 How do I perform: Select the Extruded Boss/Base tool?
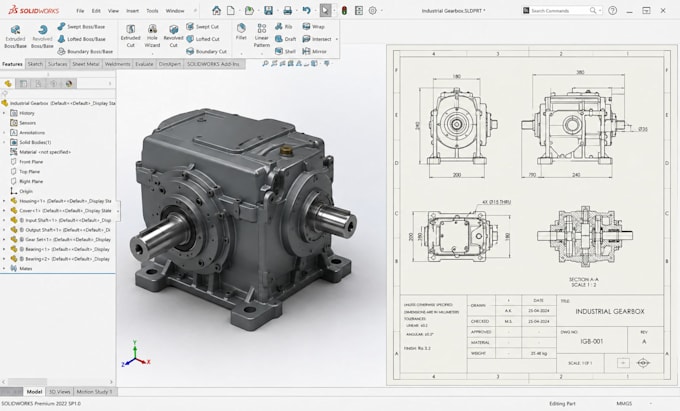click(15, 36)
